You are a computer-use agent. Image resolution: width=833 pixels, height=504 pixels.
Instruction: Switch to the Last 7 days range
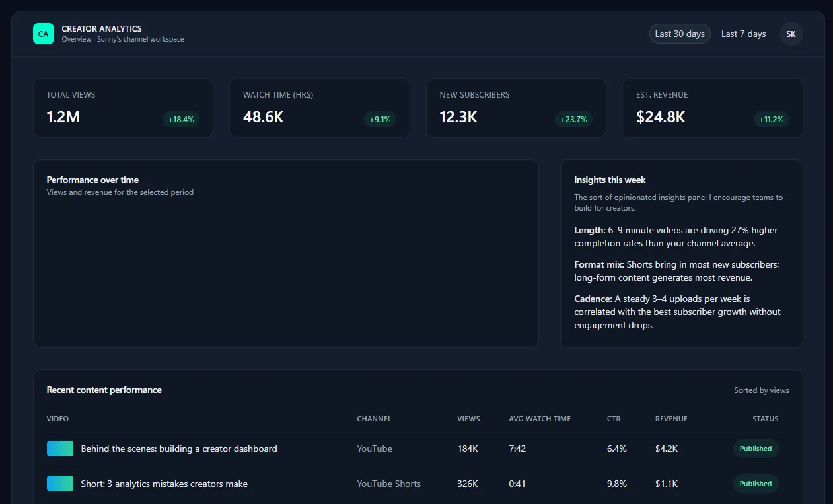point(743,34)
